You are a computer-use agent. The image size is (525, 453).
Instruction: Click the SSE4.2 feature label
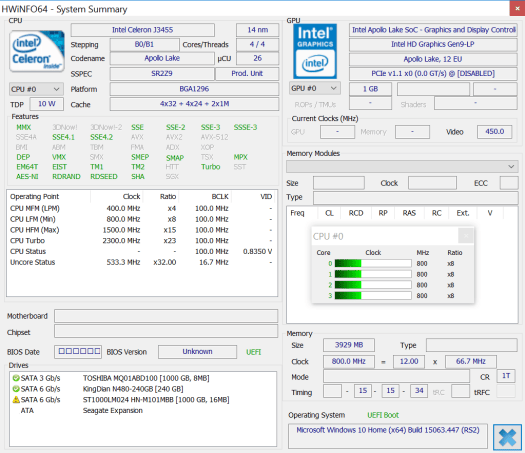coord(102,137)
